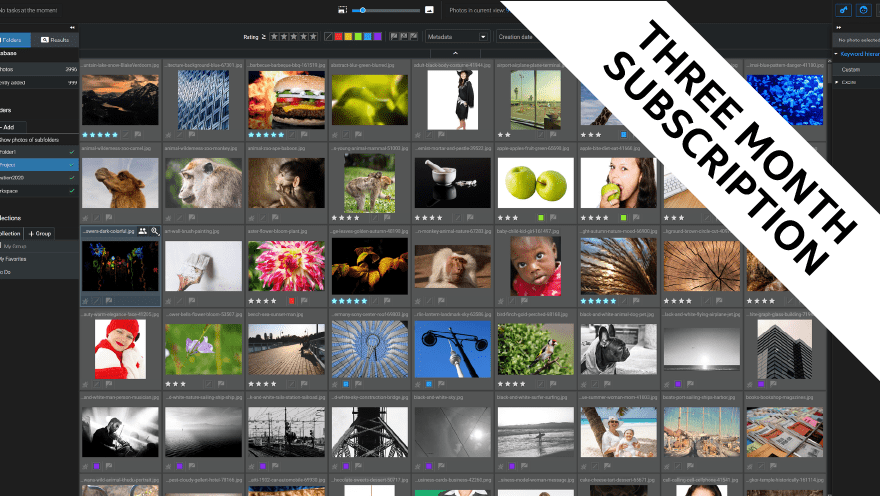Toggle the third folder's checkmark

click(72, 178)
